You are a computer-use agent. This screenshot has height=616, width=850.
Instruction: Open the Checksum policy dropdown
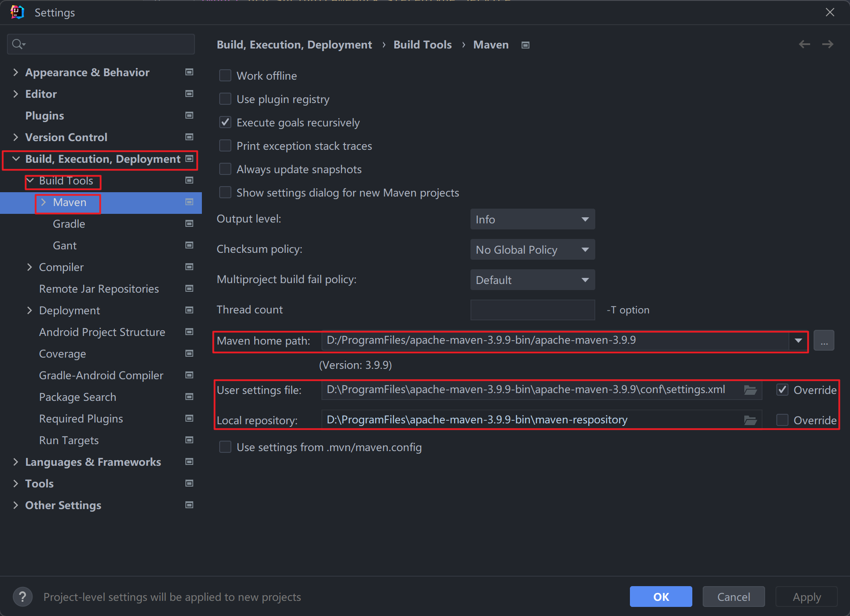532,250
